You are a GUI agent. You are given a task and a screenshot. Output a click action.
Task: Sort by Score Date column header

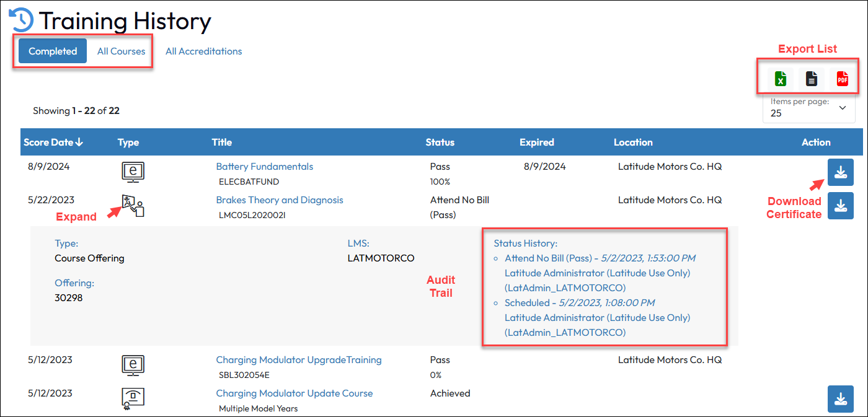(53, 143)
